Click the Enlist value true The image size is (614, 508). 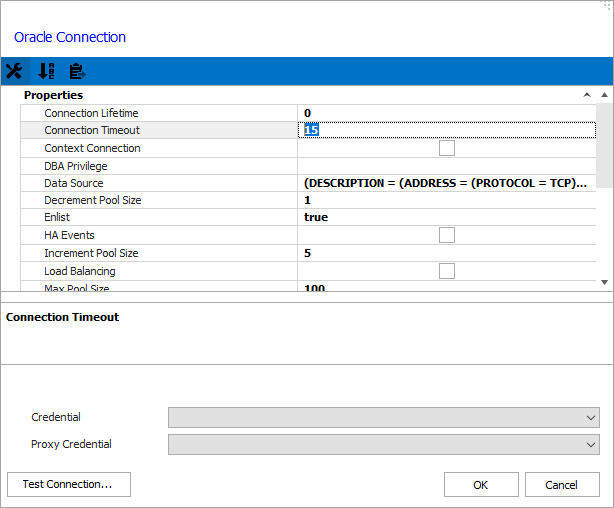pyautogui.click(x=316, y=217)
